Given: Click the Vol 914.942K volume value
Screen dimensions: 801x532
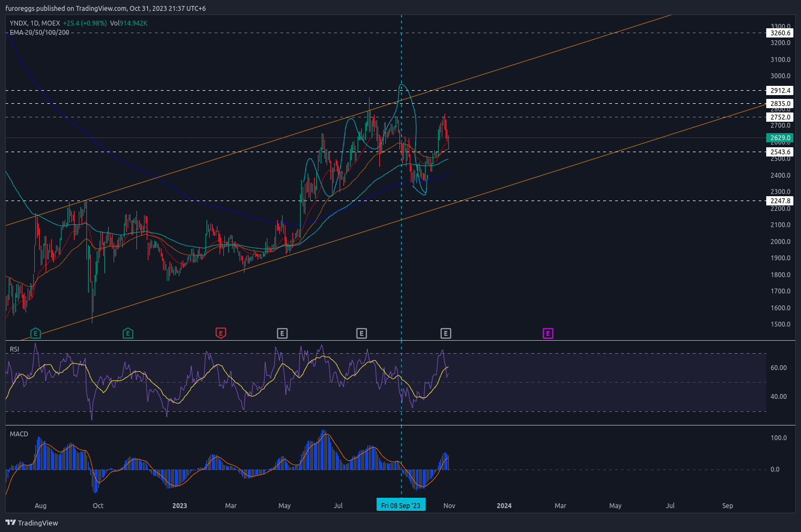Looking at the screenshot, I should tap(129, 23).
